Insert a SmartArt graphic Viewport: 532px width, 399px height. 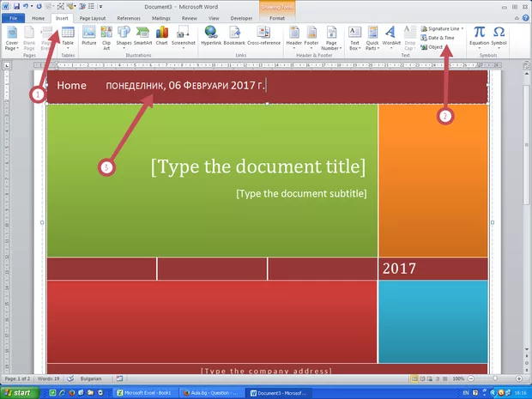142,36
